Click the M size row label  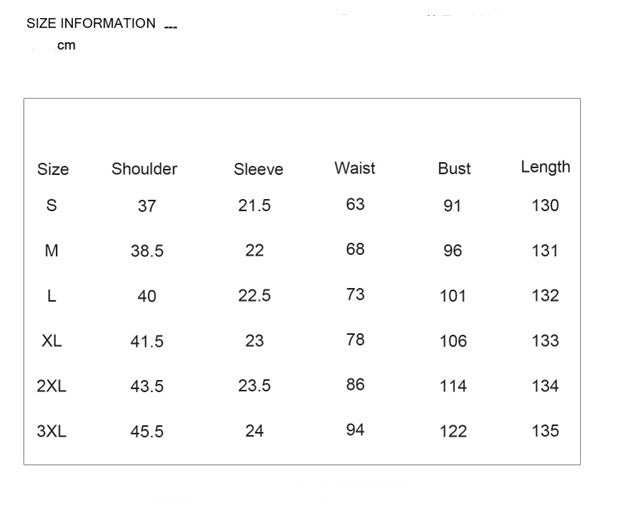tap(52, 251)
